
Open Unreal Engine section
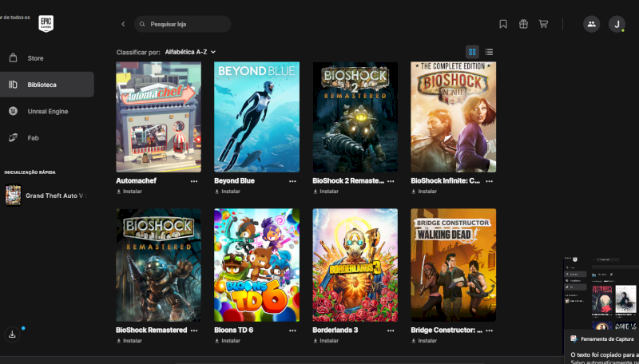pyautogui.click(x=47, y=111)
